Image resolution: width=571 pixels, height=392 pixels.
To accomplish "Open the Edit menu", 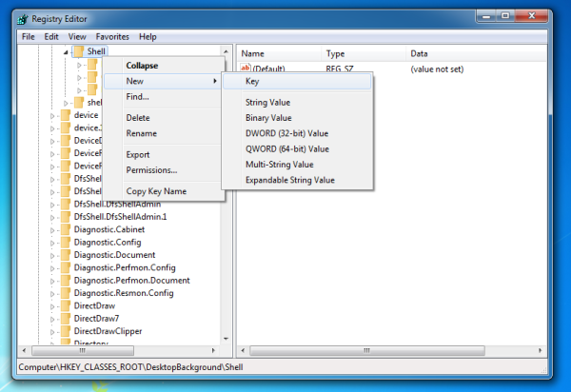I will click(x=51, y=37).
